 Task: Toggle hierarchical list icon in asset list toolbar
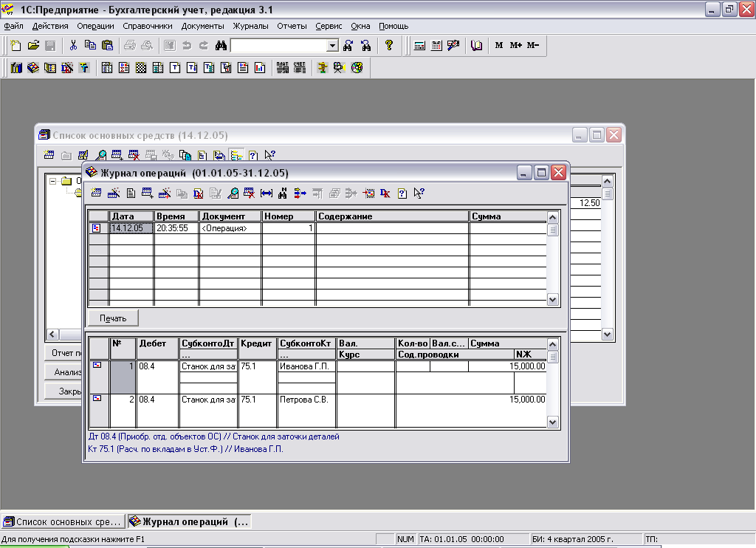(x=236, y=155)
